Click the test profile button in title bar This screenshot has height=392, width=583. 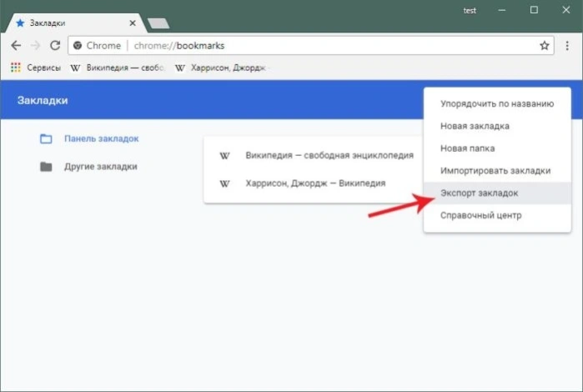pos(470,10)
